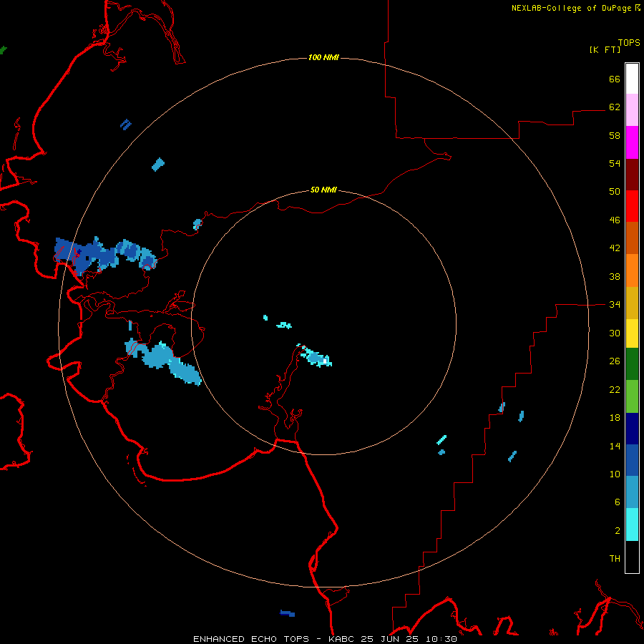
Task: Click the 2 scale value
Action: 618,531
